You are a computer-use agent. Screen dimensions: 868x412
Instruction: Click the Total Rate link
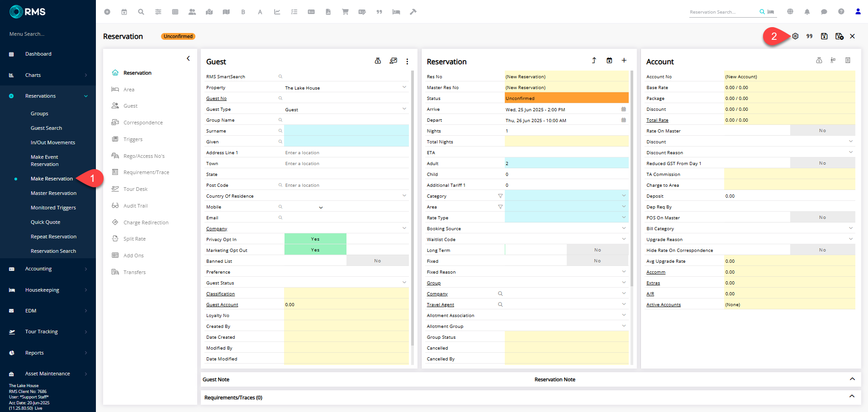pyautogui.click(x=657, y=120)
